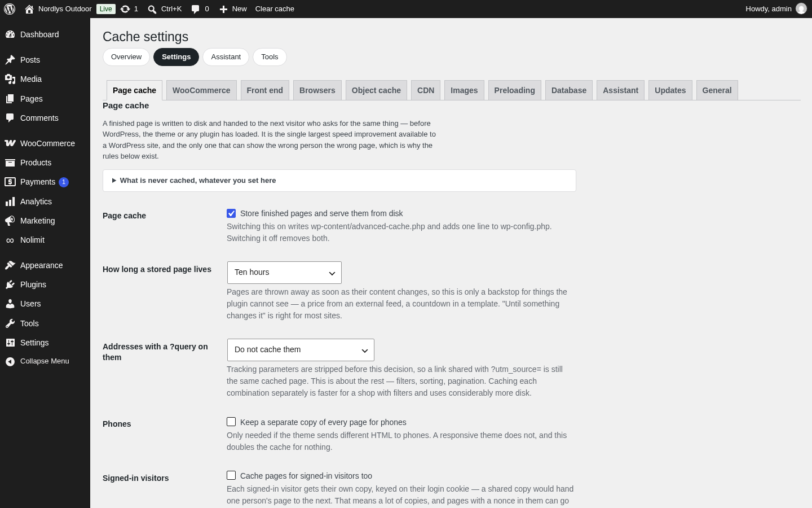The height and width of the screenshot is (508, 812).
Task: Click the Nolimit infinity icon
Action: click(10, 240)
